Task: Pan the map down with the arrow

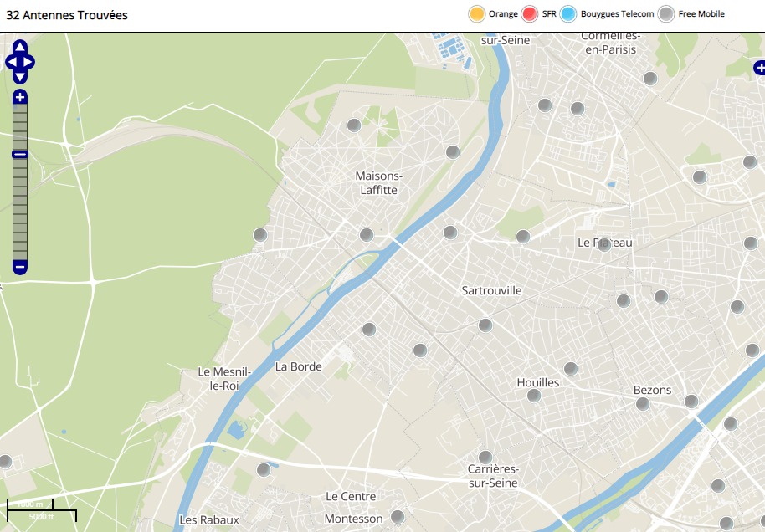Action: coord(20,77)
